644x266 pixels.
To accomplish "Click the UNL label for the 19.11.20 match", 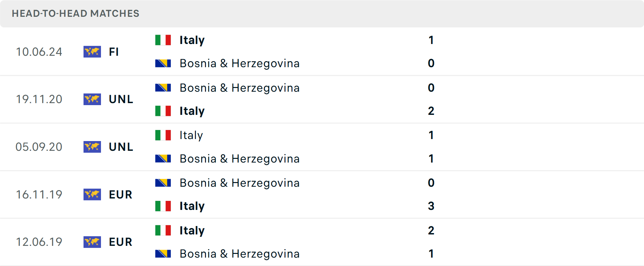I will click(x=121, y=99).
